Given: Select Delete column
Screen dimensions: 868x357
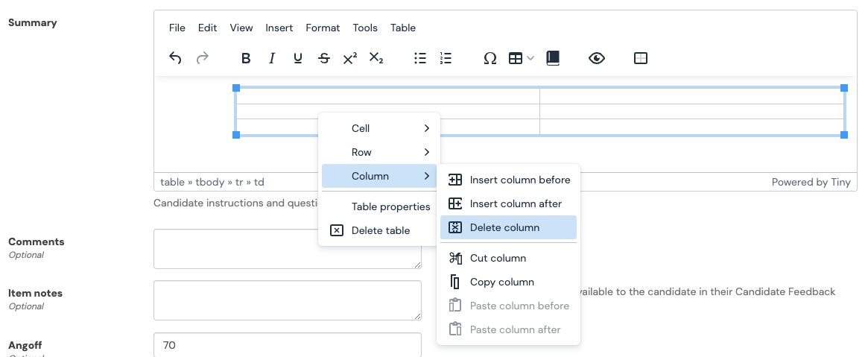Looking at the screenshot, I should (x=508, y=227).
